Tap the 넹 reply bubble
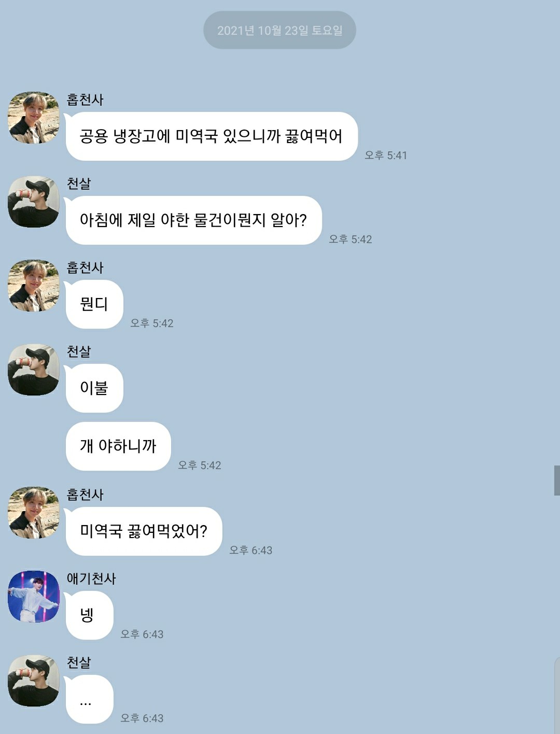Image resolution: width=560 pixels, height=734 pixels. [x=89, y=615]
